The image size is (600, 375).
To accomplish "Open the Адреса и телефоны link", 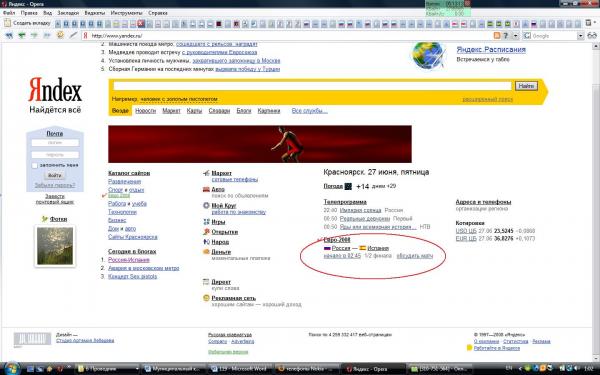I will [x=483, y=202].
